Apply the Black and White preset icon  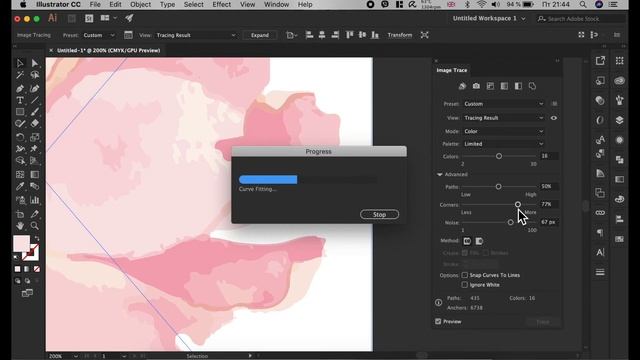(x=518, y=86)
